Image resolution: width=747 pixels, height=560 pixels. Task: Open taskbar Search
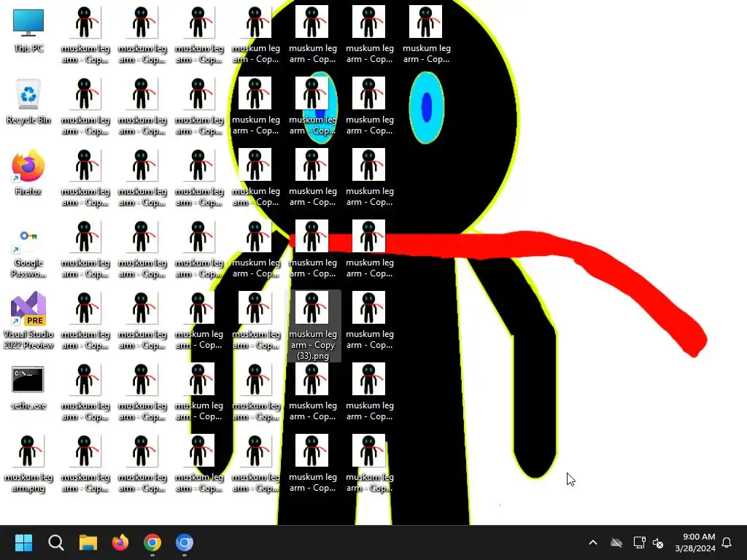pos(55,542)
